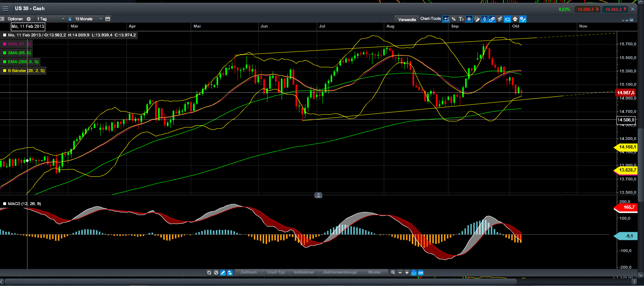Viewport: 644px width, 286px height.
Task: Click the blue up-down arrows icon
Action: (229, 273)
